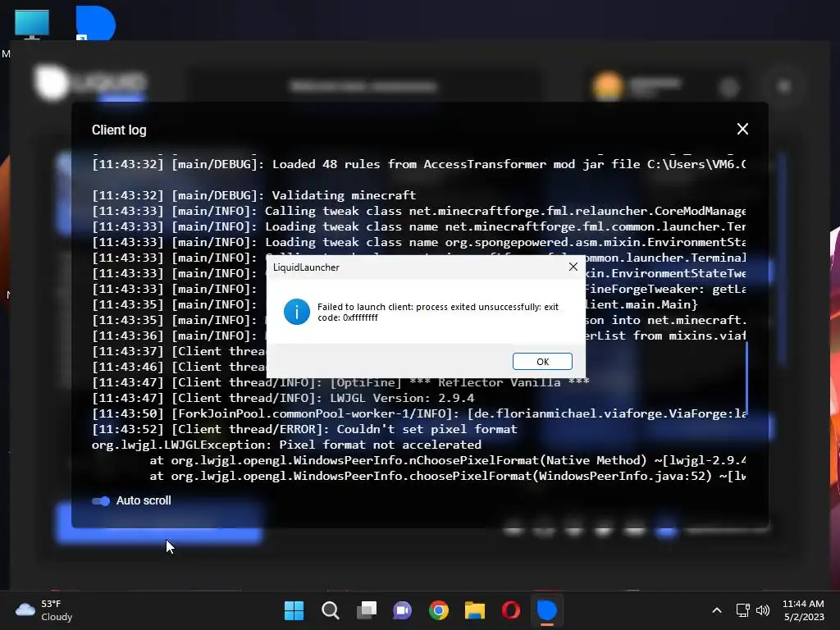
Task: Select the 'Validating minecraft' log line
Action: [254, 195]
